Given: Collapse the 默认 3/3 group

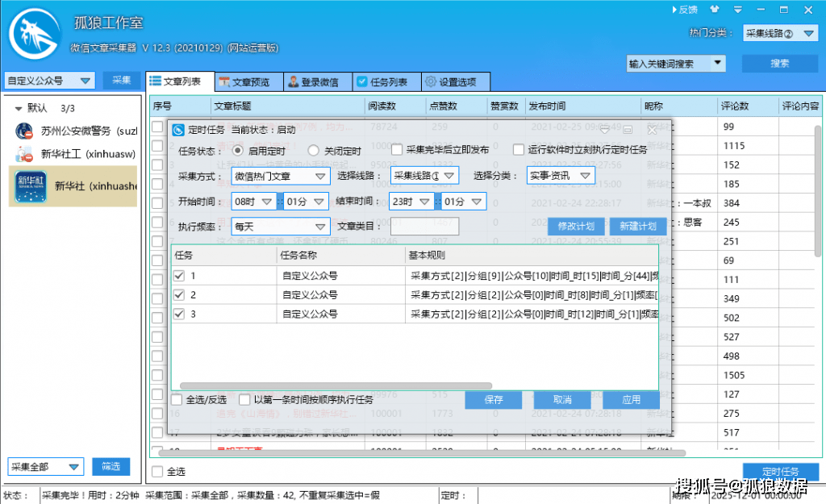Looking at the screenshot, I should [x=19, y=109].
